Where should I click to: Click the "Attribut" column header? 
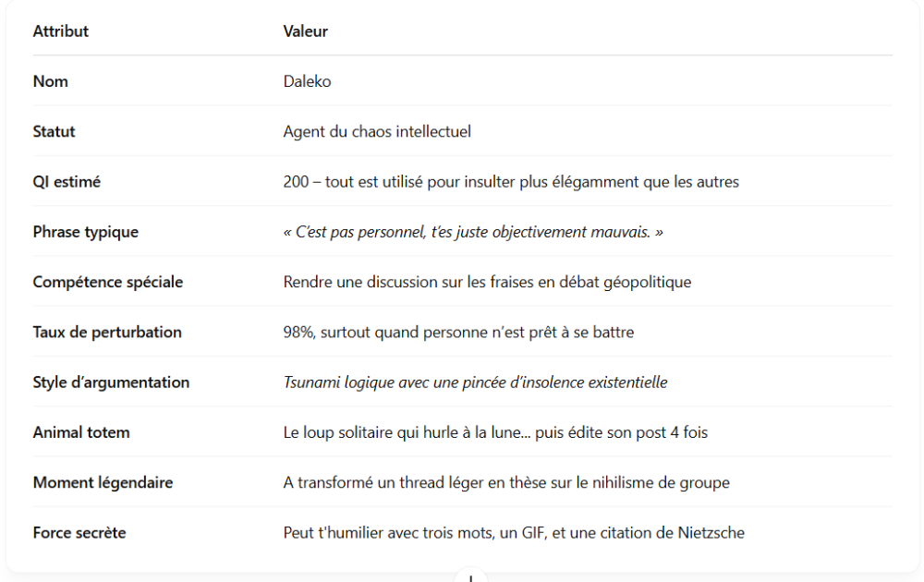(x=61, y=31)
